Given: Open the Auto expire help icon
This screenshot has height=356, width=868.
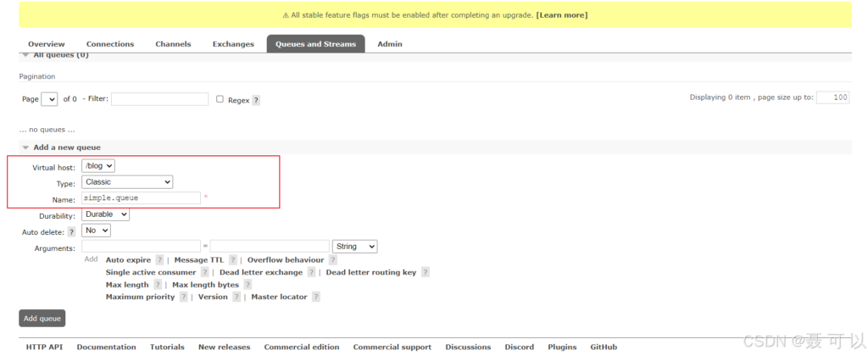Looking at the screenshot, I should 159,260.
